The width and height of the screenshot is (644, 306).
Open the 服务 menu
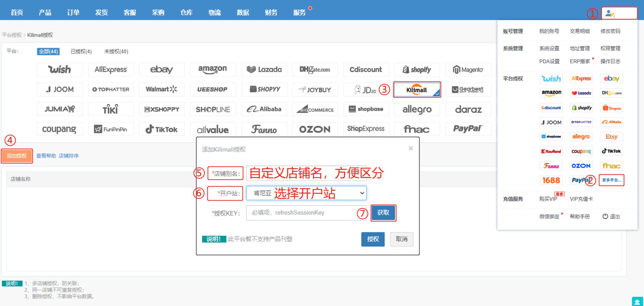299,13
